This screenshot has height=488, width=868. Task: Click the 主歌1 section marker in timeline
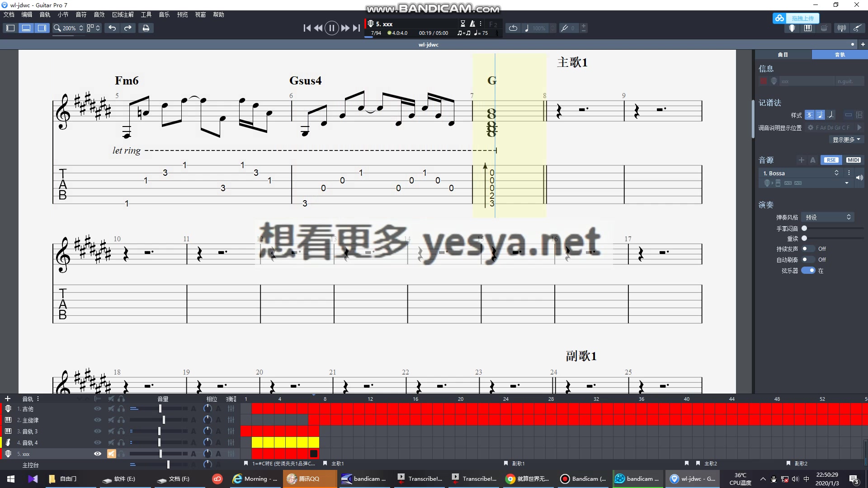click(x=334, y=464)
